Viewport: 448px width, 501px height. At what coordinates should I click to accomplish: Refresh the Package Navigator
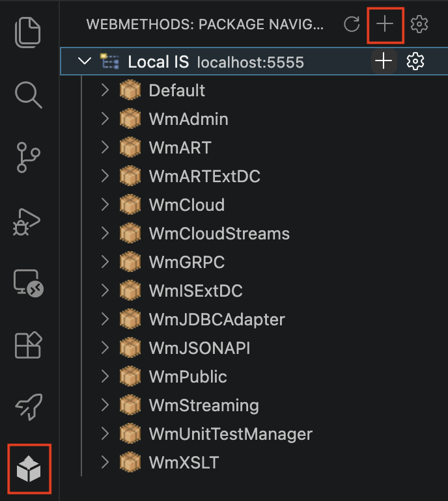point(352,24)
